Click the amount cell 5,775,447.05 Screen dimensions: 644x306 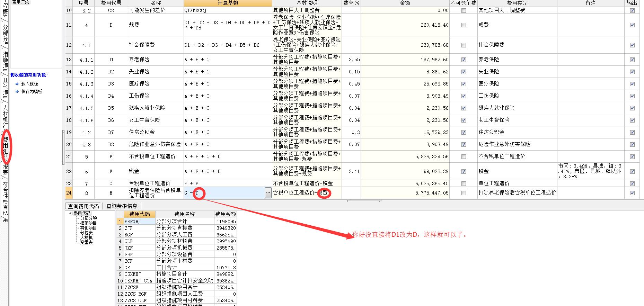[x=405, y=193]
